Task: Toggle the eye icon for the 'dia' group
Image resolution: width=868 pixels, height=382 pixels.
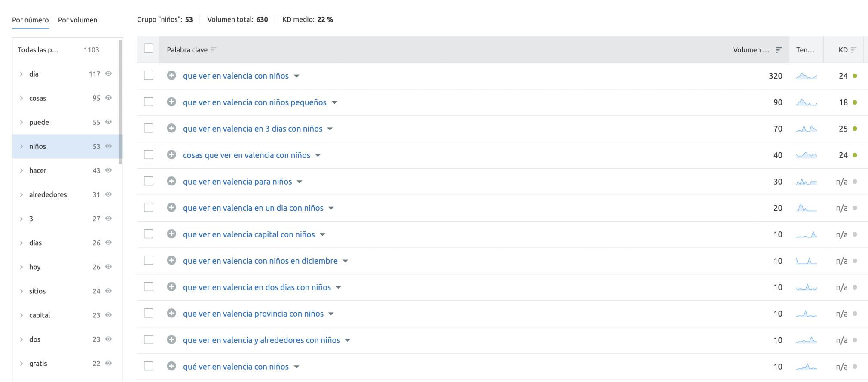Action: [109, 74]
